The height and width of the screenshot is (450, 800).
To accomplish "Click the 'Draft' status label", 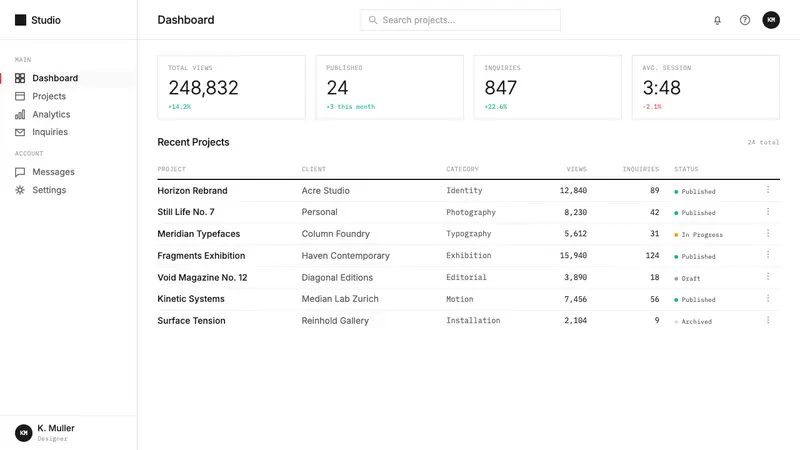I will [687, 279].
